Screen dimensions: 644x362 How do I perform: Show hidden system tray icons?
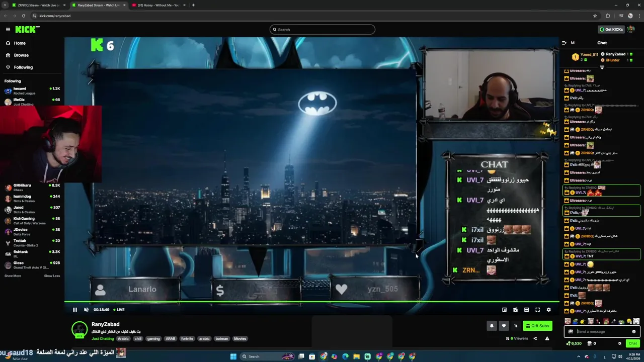pos(579,356)
